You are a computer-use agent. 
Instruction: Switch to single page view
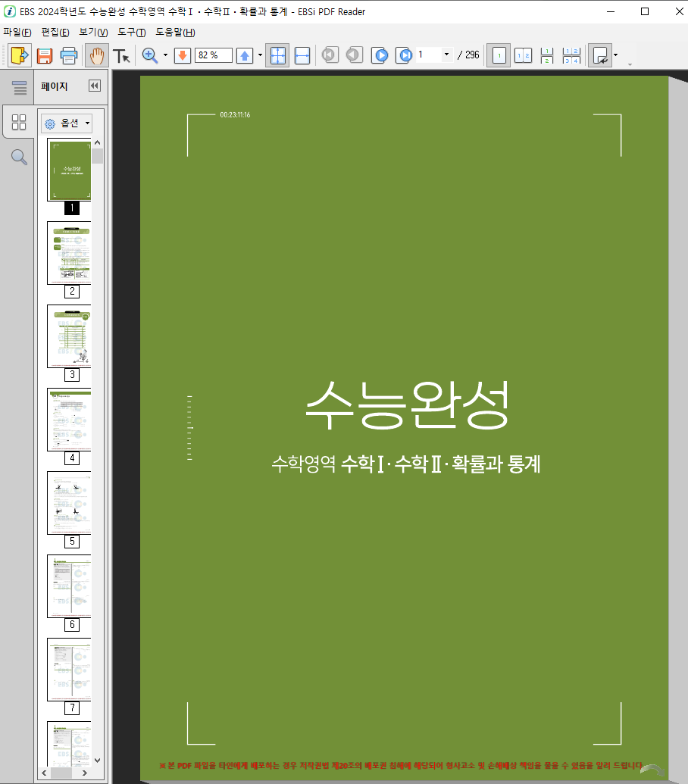click(499, 55)
